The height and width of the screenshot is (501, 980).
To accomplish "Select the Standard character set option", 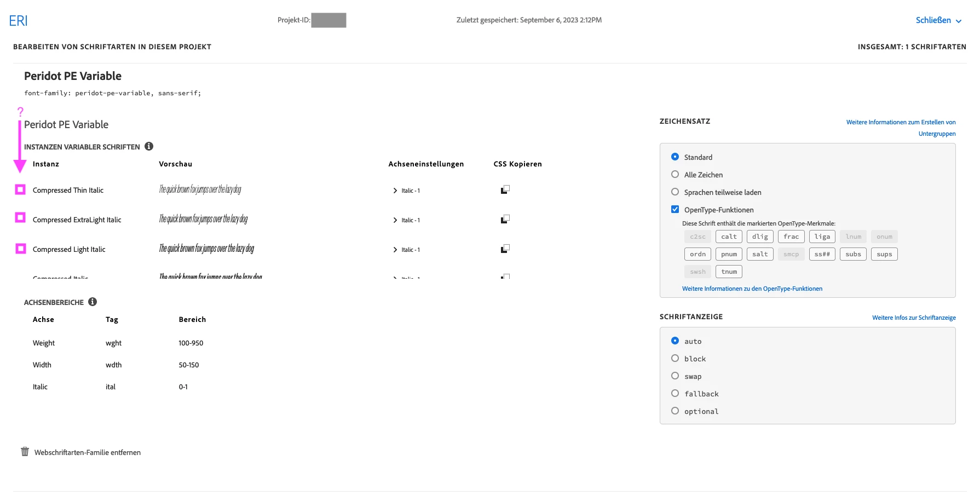I will 675,157.
